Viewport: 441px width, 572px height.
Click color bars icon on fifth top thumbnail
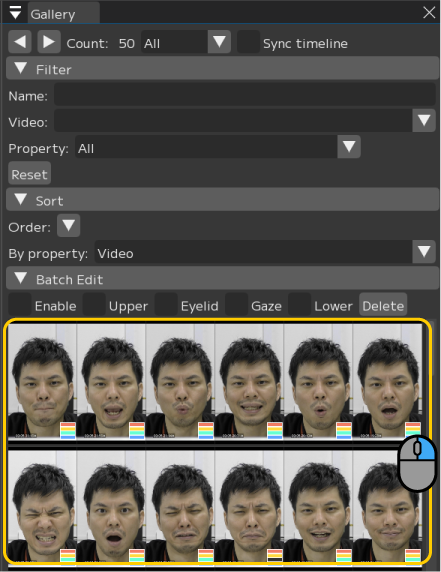pos(344,430)
